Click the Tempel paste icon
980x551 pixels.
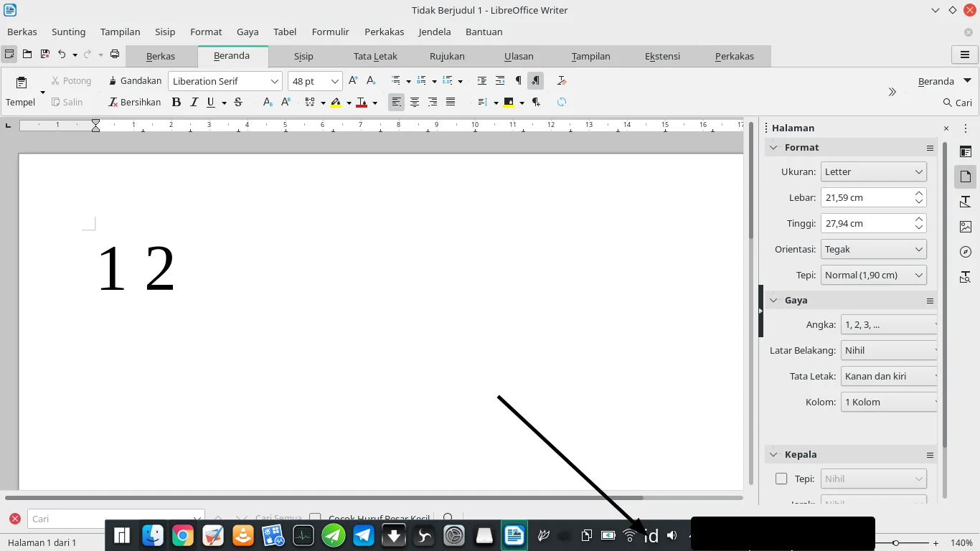22,83
